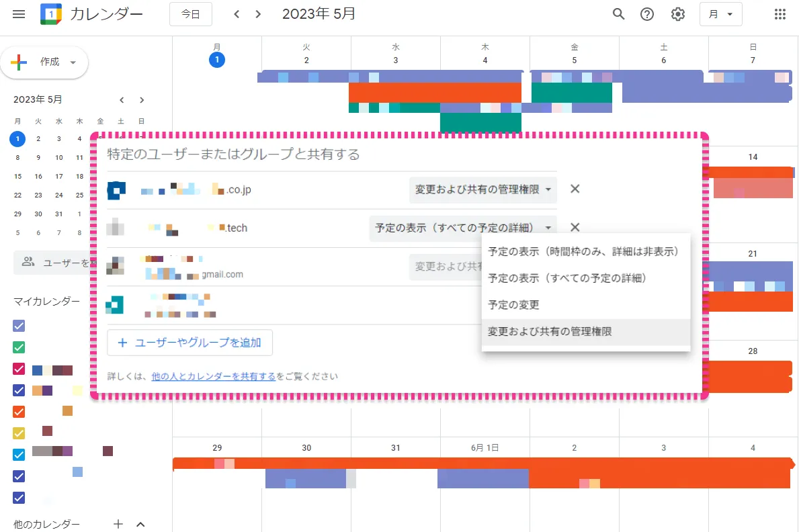Image resolution: width=799 pixels, height=532 pixels.
Task: Click the マイカレンダー section heading
Action: 47,301
